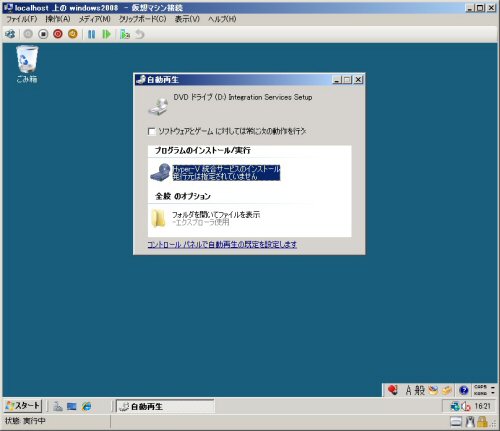This screenshot has height=431, width=500.
Task: Click the 'A' input mode on the language bar
Action: (409, 390)
